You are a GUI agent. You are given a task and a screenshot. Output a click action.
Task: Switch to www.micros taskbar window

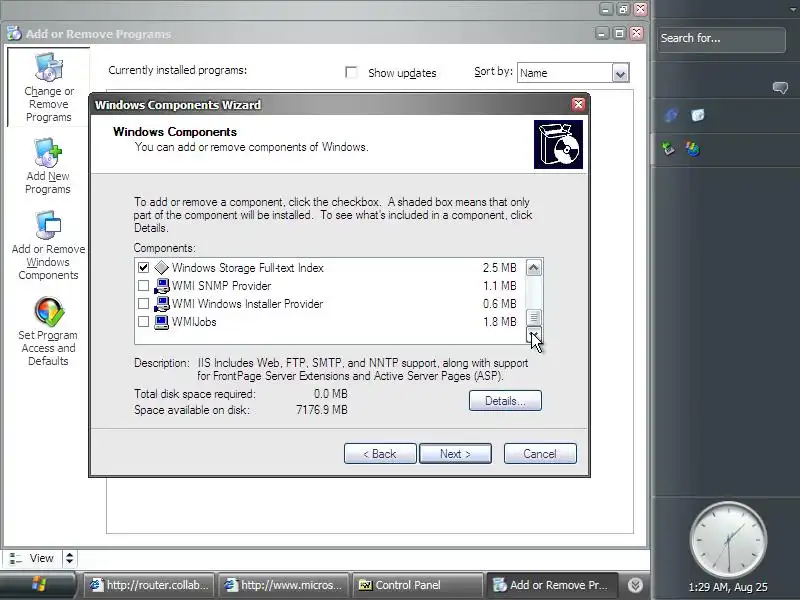(283, 585)
